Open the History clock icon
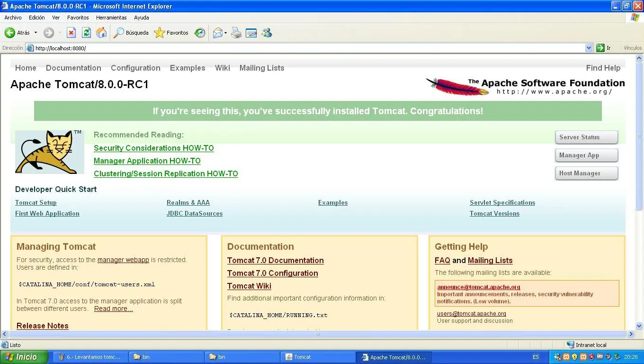Viewport: 644px width, 364px height. pos(200,33)
